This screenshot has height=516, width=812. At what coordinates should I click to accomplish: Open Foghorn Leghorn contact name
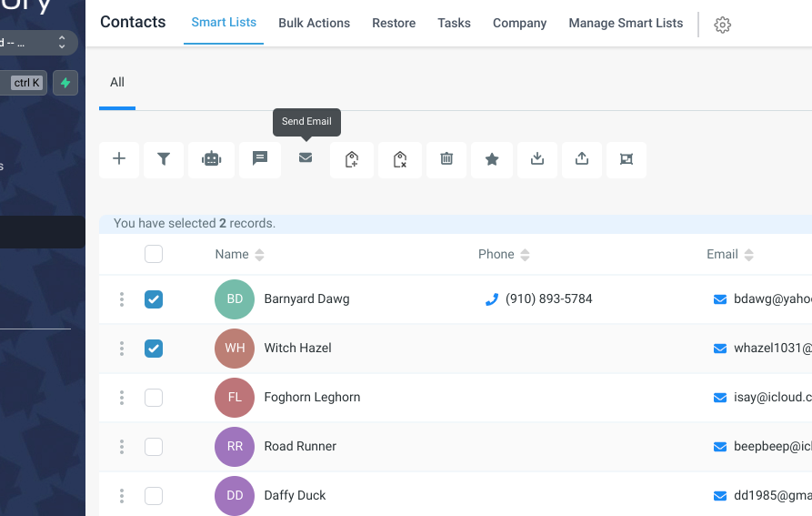tap(312, 398)
